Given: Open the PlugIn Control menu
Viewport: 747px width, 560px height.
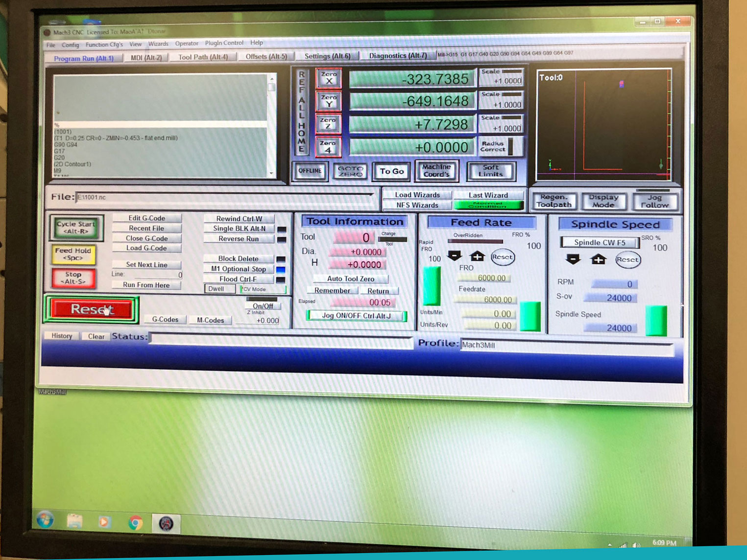Looking at the screenshot, I should (224, 43).
